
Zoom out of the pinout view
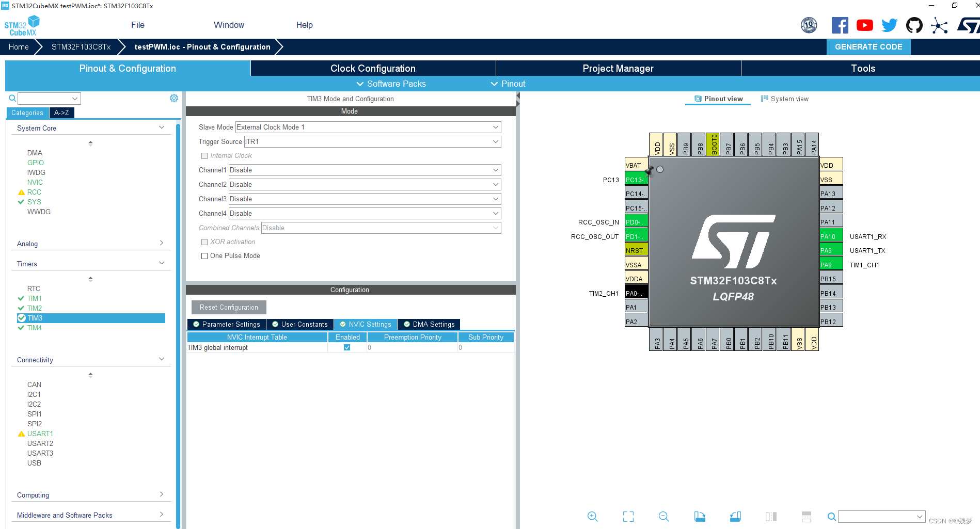pos(664,516)
